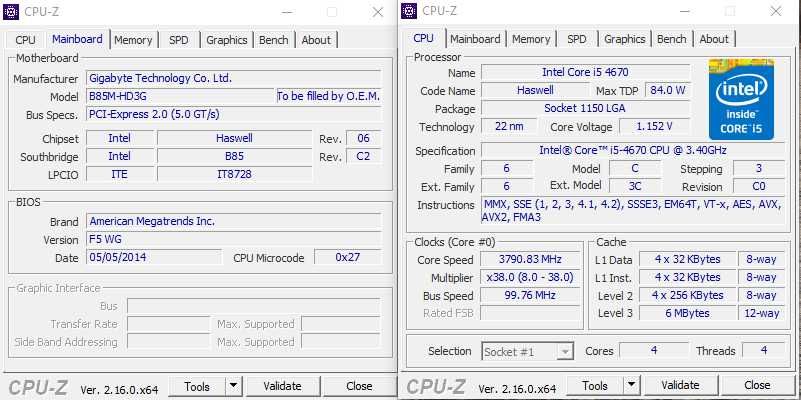Open Mainboard tab in right CPU window
Image resolution: width=801 pixels, height=400 pixels.
pyautogui.click(x=475, y=39)
